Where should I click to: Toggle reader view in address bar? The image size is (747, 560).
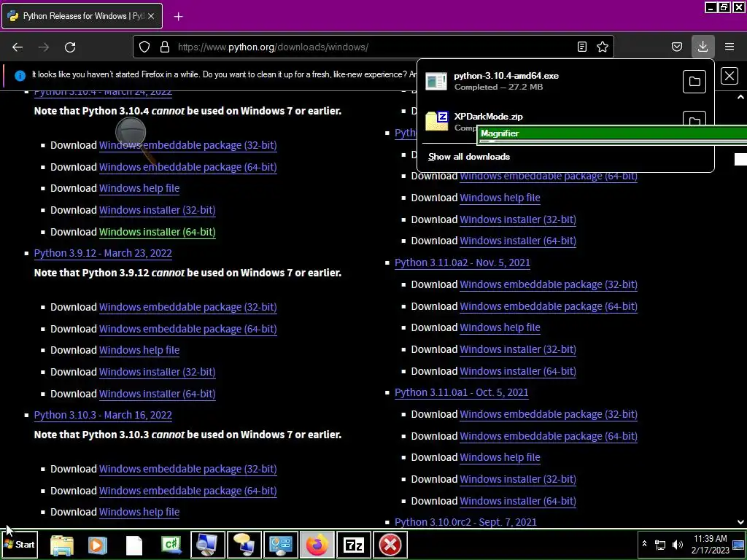[x=581, y=47]
